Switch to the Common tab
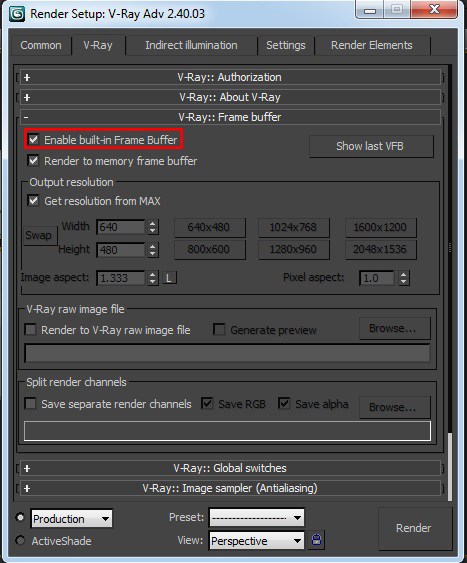 coord(41,45)
